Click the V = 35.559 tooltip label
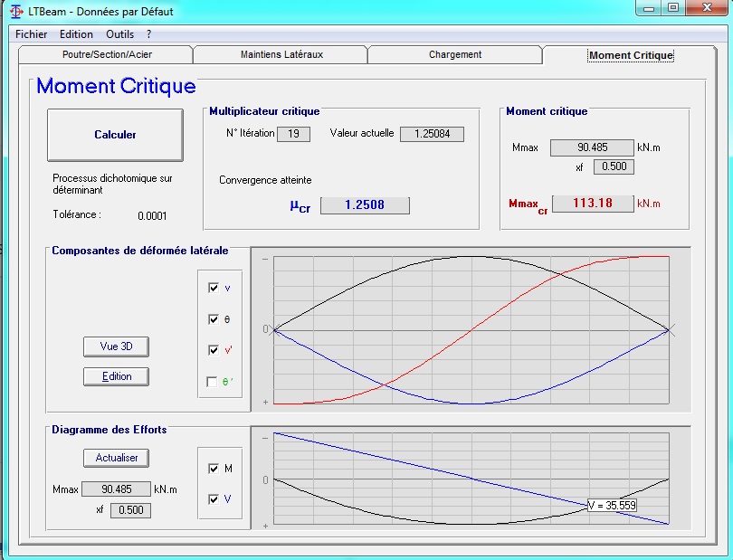Screen dimensions: 733x560 612,506
